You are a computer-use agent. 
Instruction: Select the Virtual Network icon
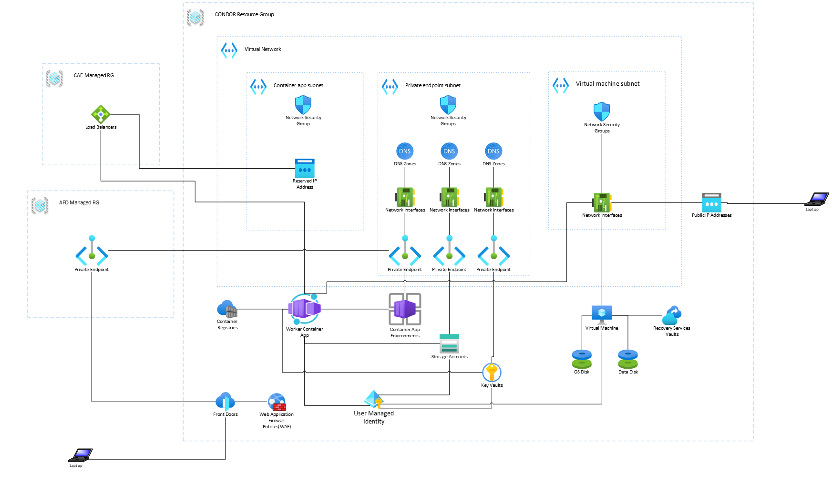tap(229, 50)
